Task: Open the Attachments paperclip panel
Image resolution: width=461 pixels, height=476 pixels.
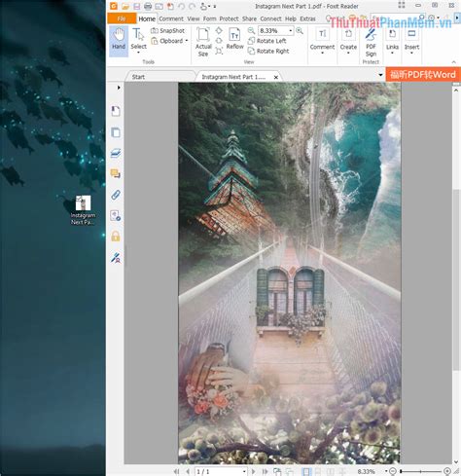Action: (116, 195)
